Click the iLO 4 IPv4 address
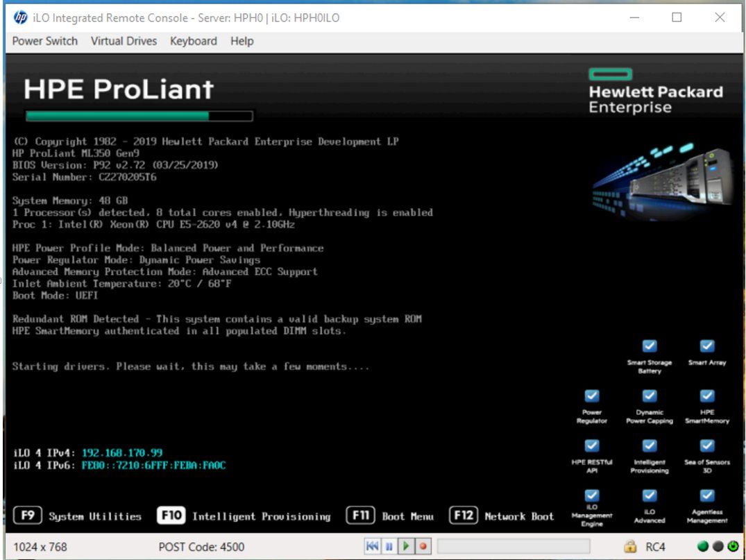Image resolution: width=746 pixels, height=560 pixels. point(122,452)
